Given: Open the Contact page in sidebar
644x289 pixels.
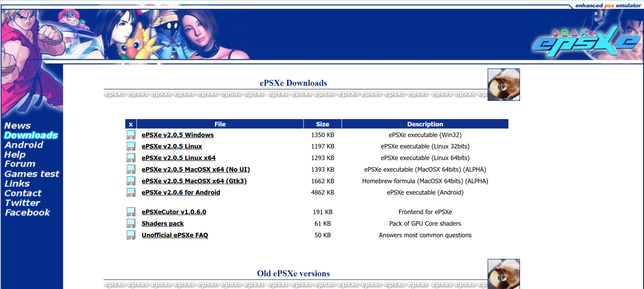Looking at the screenshot, I should [23, 193].
